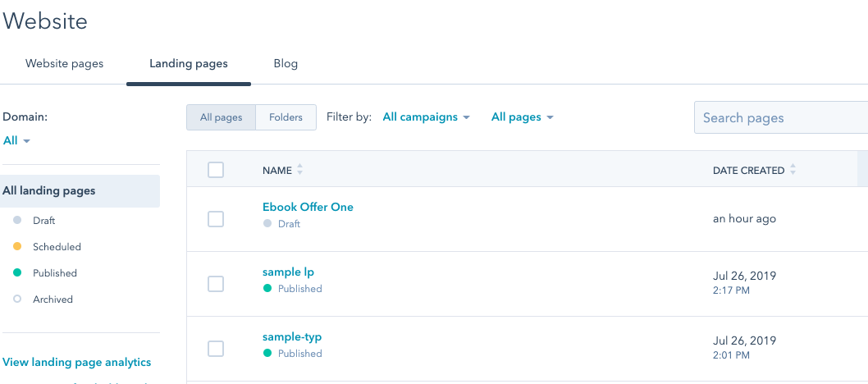
Task: Open the Blog tab
Action: pos(286,64)
